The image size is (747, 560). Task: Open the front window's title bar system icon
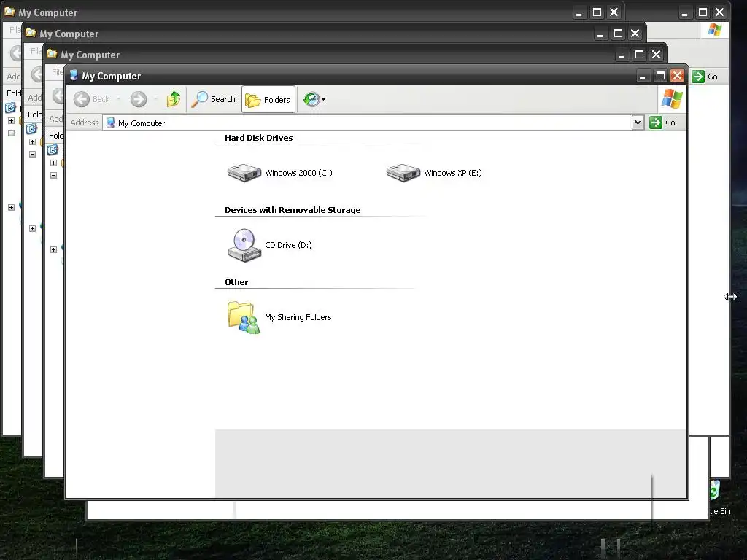click(x=74, y=76)
